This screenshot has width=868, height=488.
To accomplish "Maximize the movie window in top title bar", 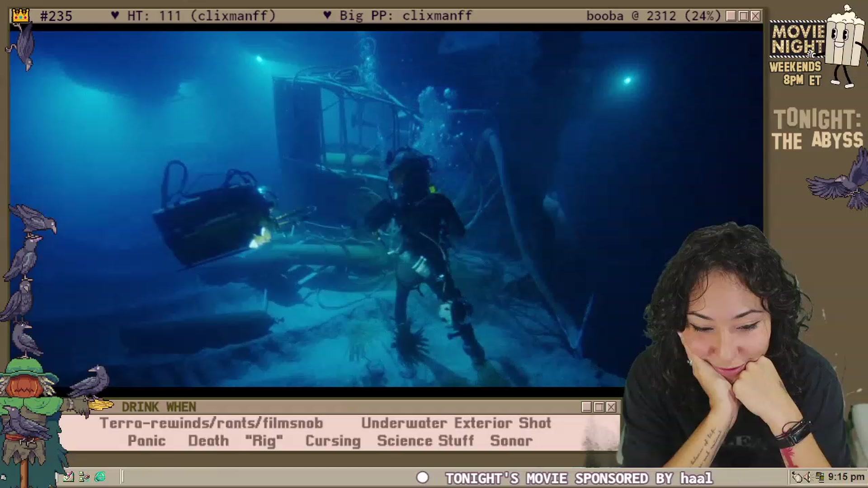I will tap(743, 16).
